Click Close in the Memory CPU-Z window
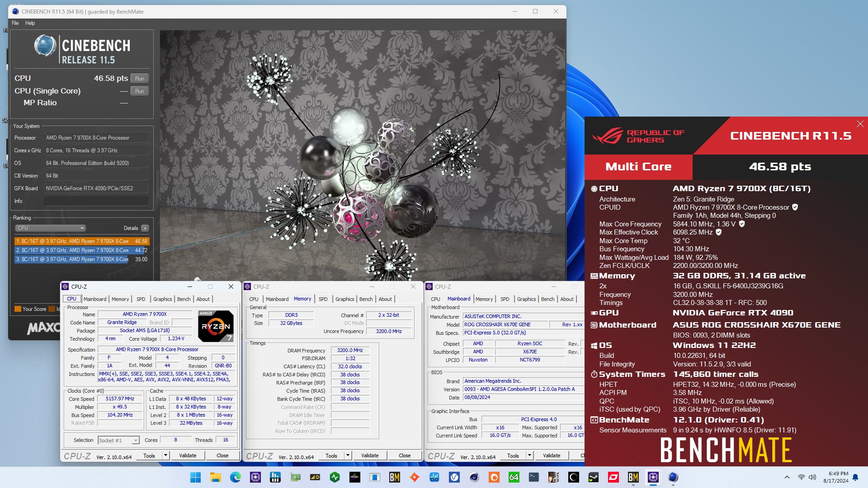This screenshot has width=868, height=488. 405,455
